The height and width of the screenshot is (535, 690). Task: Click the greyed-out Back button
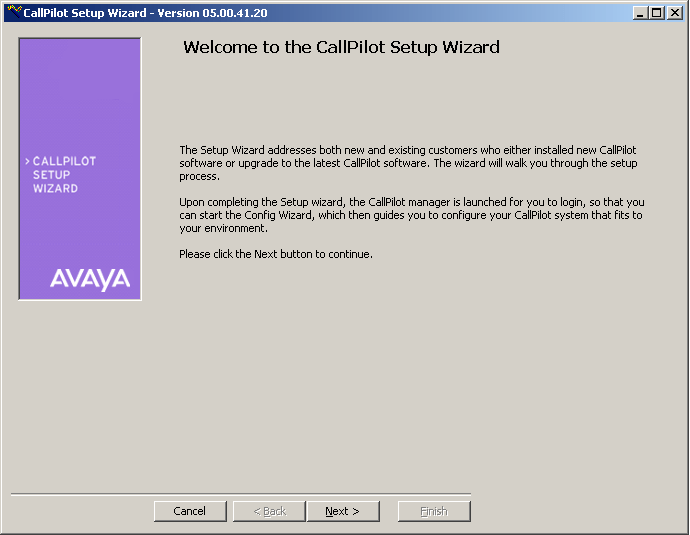coord(269,511)
